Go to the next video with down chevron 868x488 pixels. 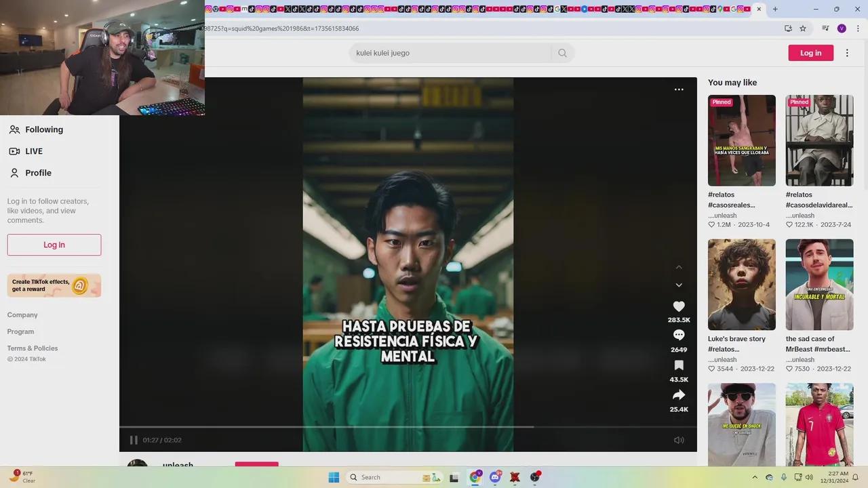[679, 285]
